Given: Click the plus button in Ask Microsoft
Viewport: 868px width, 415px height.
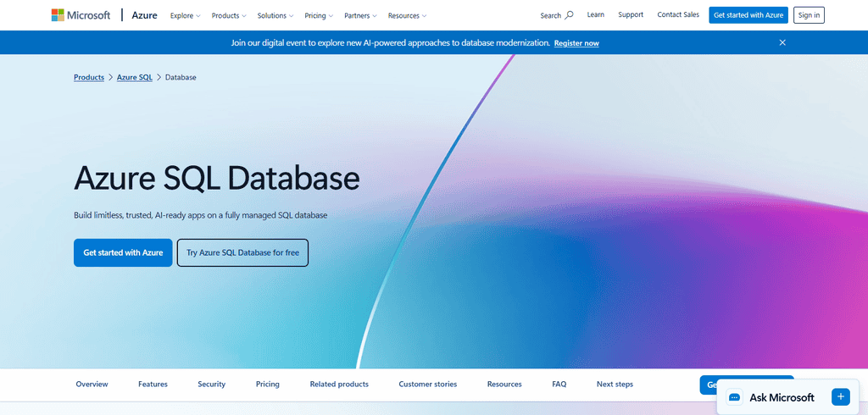Looking at the screenshot, I should pos(840,396).
